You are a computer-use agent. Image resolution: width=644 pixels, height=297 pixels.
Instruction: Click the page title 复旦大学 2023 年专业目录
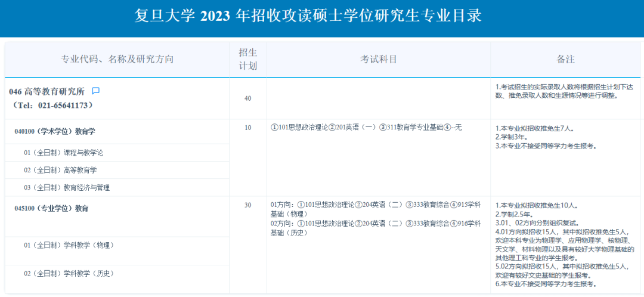point(308,16)
